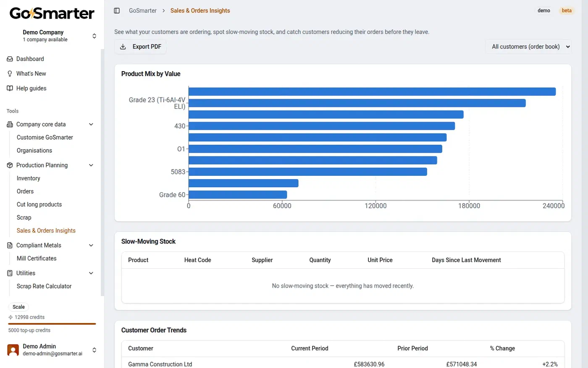Open the All customers (order book) dropdown
Screen dimensions: 588x368
(x=528, y=47)
